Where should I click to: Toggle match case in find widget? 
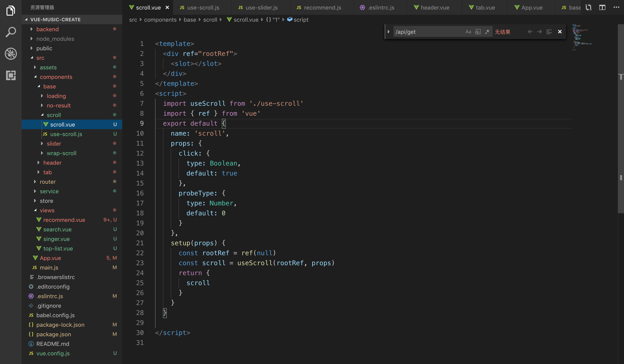point(468,32)
